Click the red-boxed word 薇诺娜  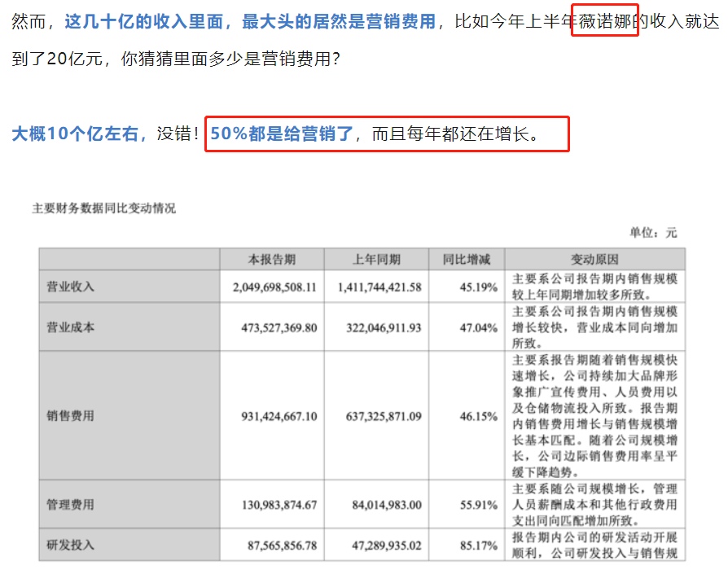pyautogui.click(x=603, y=22)
